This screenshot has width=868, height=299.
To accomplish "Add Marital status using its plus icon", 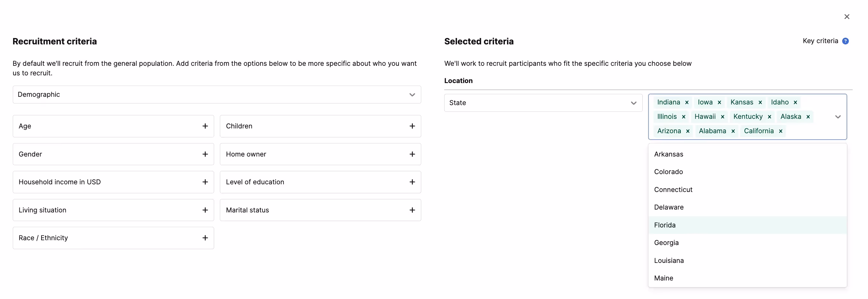I will (x=412, y=210).
